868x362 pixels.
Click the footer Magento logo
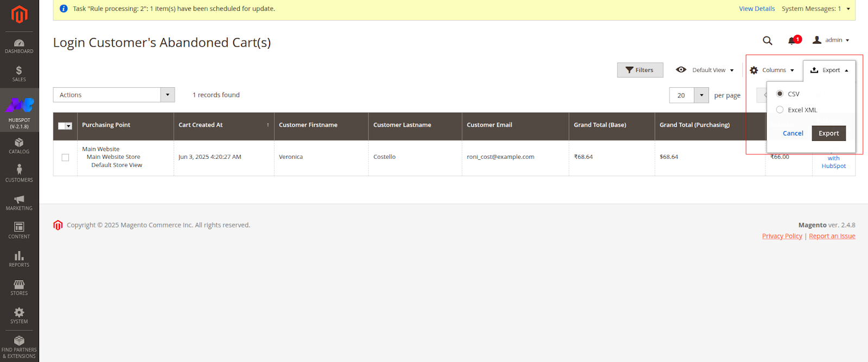tap(58, 225)
